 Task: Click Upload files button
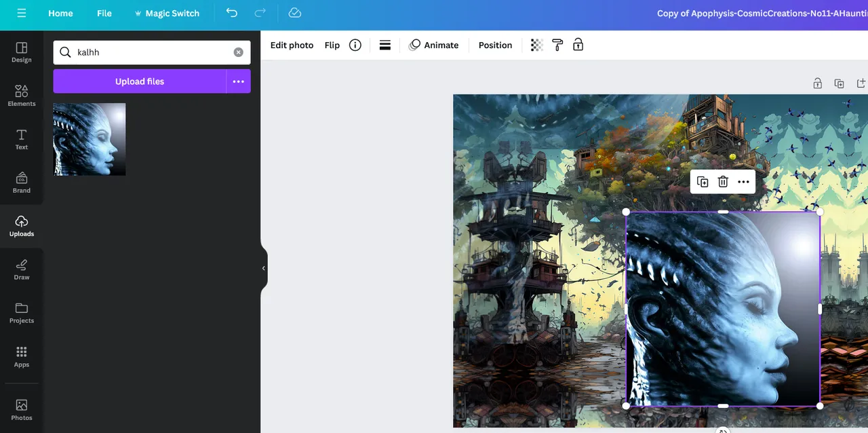point(140,81)
